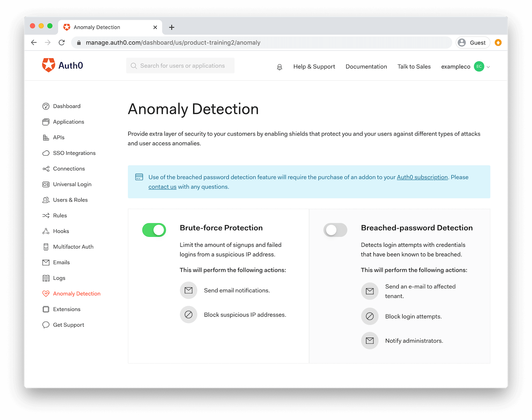The width and height of the screenshot is (532, 420).
Task: Click the Rules shuffle icon
Action: (x=46, y=216)
